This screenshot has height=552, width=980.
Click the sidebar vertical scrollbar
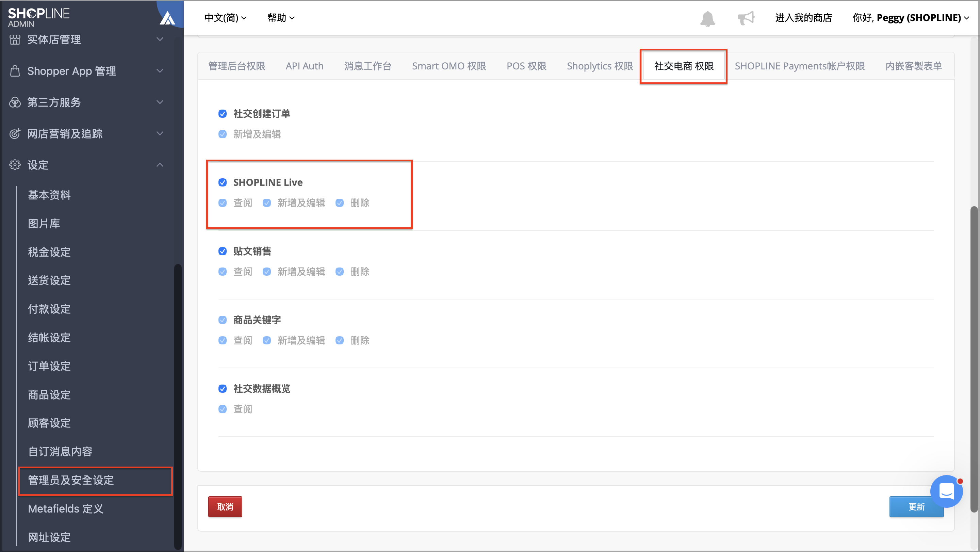(x=177, y=406)
